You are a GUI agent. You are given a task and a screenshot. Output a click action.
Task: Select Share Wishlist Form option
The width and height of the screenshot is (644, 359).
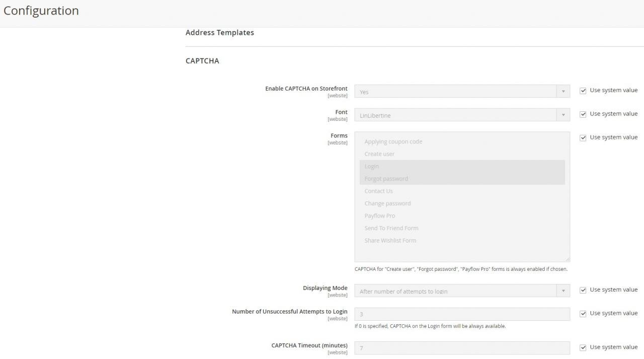coord(390,240)
